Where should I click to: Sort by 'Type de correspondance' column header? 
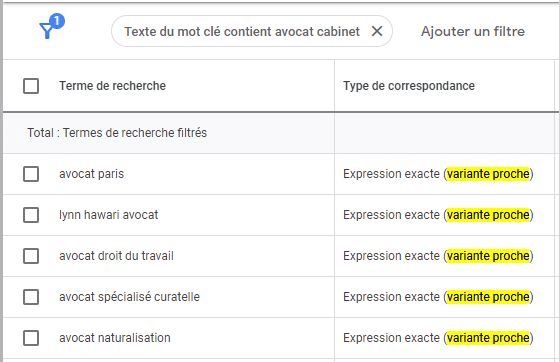pyautogui.click(x=409, y=86)
